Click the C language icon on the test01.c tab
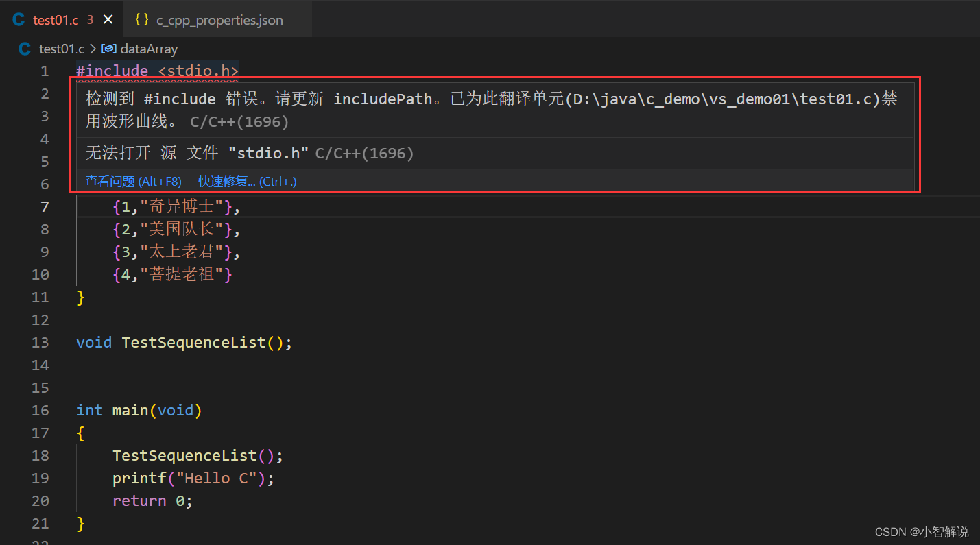This screenshot has width=980, height=545. [18, 19]
